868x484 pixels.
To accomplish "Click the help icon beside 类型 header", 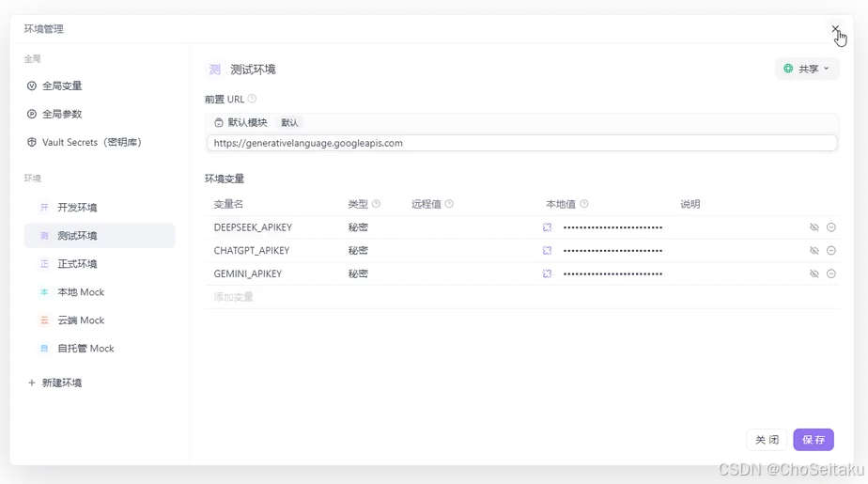I will pyautogui.click(x=376, y=204).
